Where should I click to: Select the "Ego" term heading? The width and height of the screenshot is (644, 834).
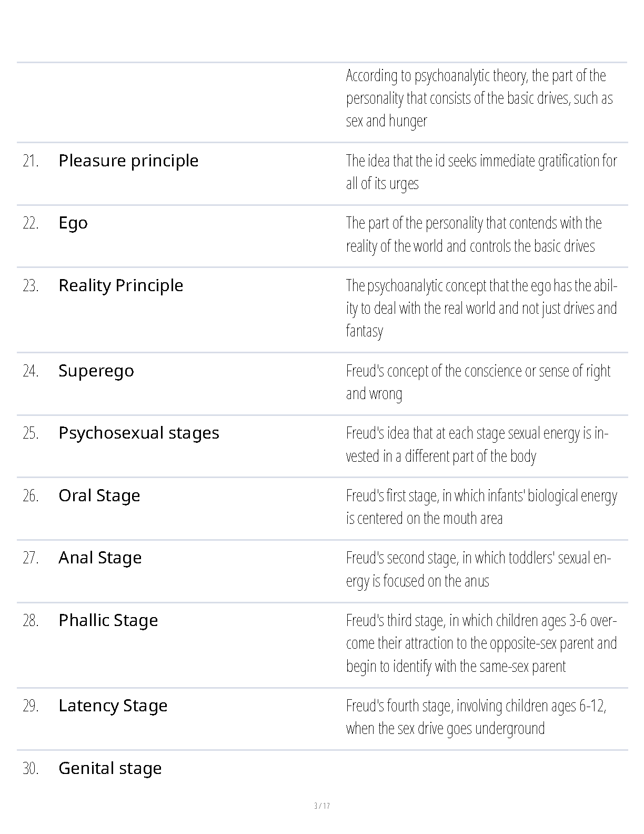click(x=73, y=223)
